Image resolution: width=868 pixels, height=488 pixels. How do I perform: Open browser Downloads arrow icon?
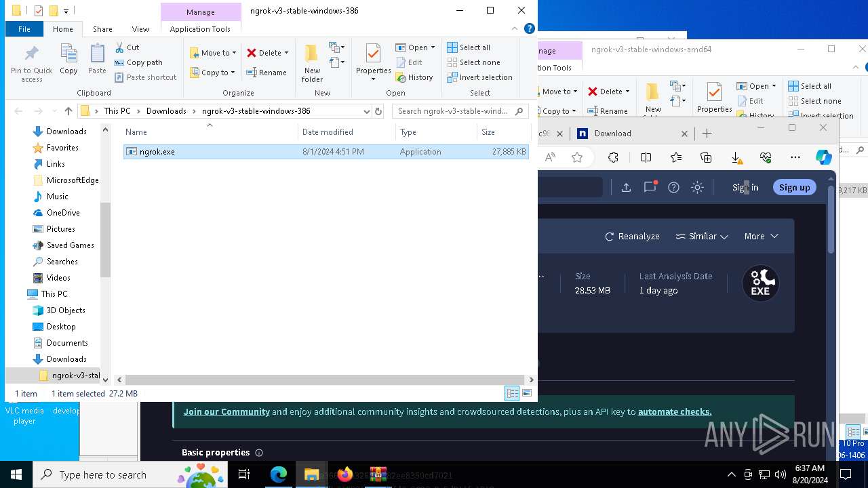coord(736,157)
